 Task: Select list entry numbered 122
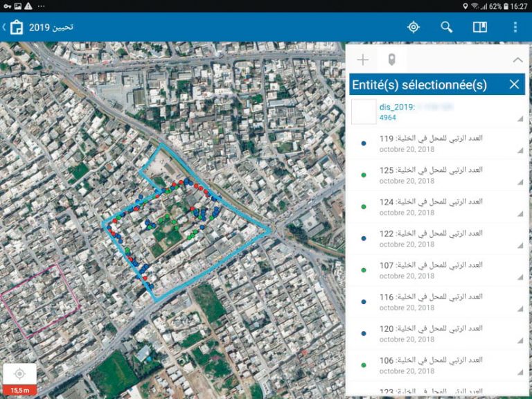coord(437,238)
